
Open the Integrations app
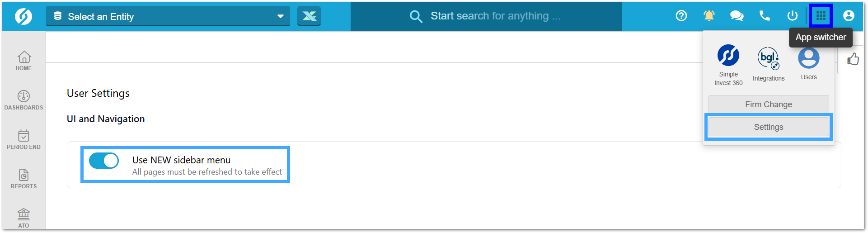[x=769, y=64]
